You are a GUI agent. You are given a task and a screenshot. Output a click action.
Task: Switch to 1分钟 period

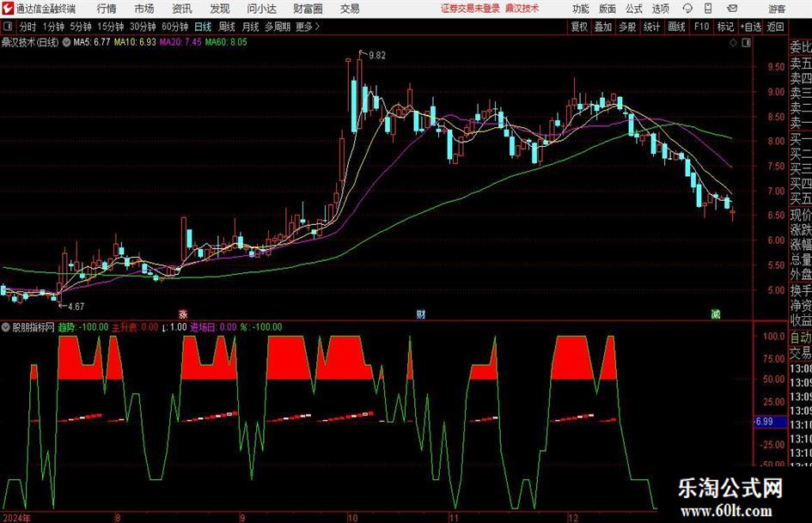(53, 27)
